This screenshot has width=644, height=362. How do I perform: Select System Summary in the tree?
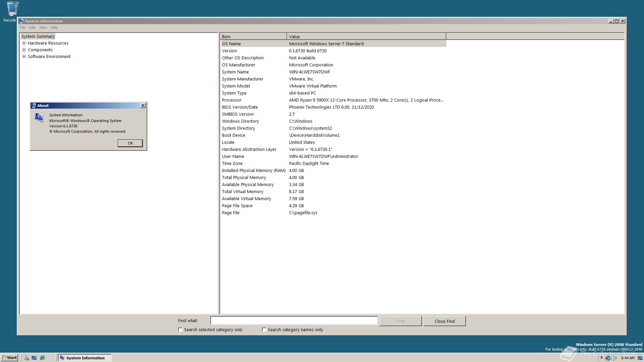point(38,36)
